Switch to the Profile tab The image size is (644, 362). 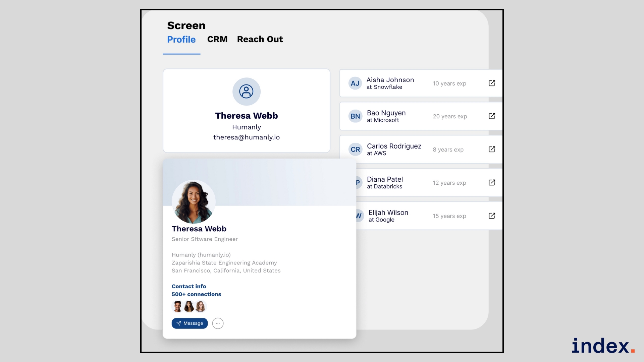tap(181, 40)
